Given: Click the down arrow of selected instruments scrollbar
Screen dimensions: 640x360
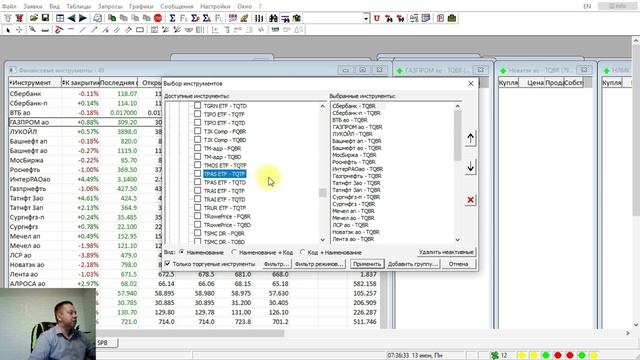Looking at the screenshot, I should pos(458,240).
